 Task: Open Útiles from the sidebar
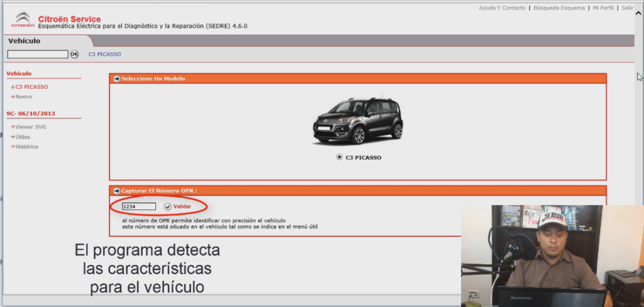tap(23, 137)
